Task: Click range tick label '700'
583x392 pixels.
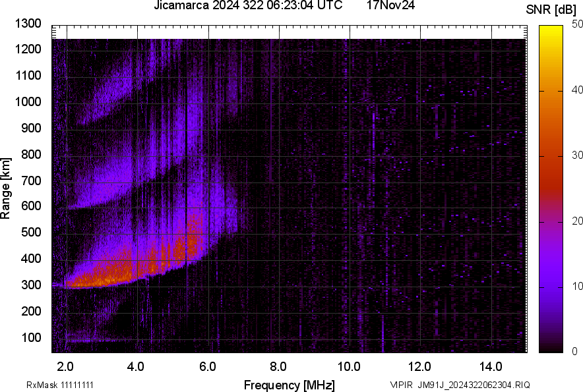Action: 31,181
